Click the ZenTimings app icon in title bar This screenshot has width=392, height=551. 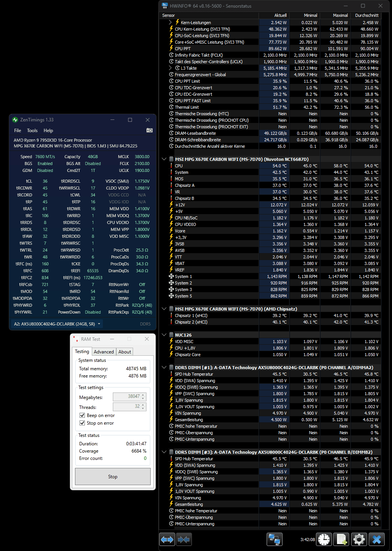15,120
